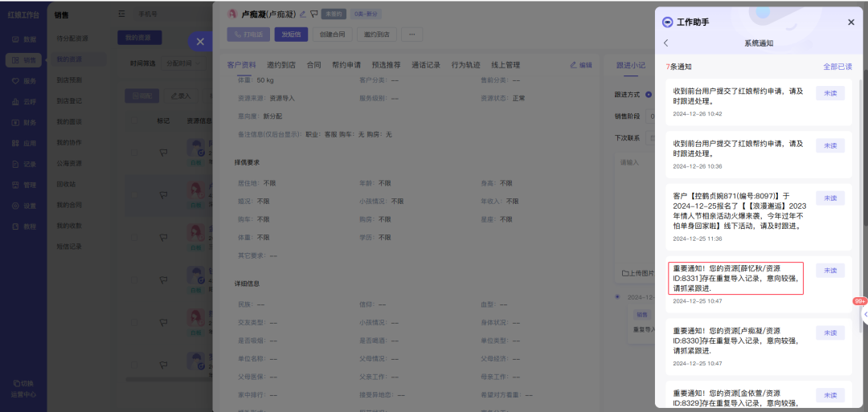868x412 pixels.
Task: Close the customer detail drawer with round X
Action: pos(200,41)
